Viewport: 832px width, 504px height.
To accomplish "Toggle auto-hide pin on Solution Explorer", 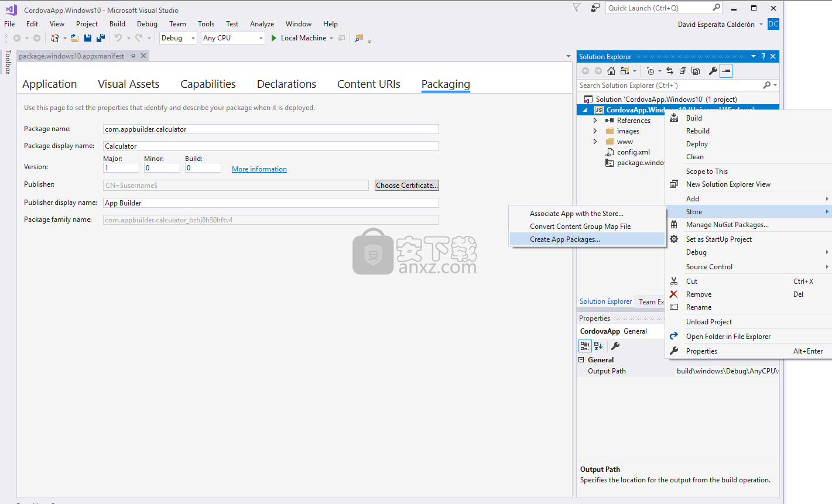I will (x=763, y=56).
